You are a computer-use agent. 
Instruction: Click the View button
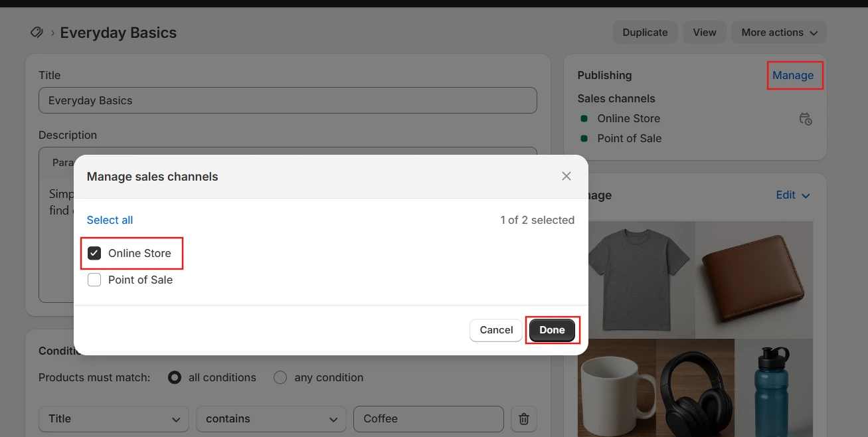point(705,33)
